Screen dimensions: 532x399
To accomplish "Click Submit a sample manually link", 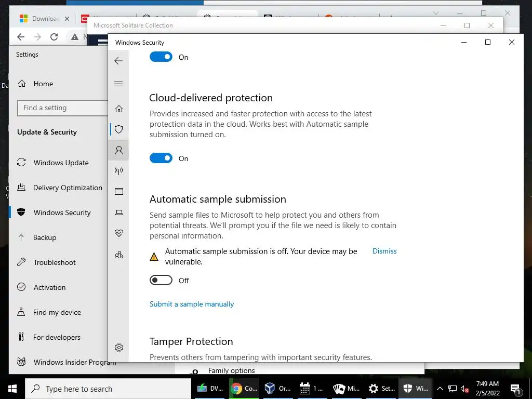I will 192,304.
